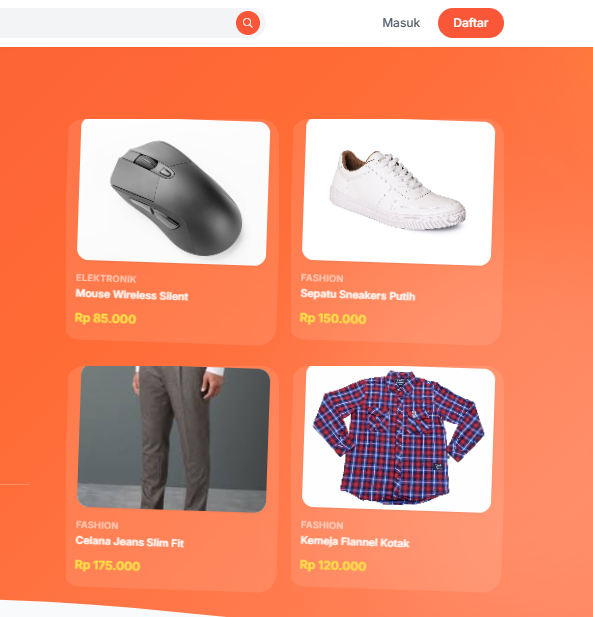Open the white sneakers product image
The width and height of the screenshot is (593, 617).
coord(399,192)
